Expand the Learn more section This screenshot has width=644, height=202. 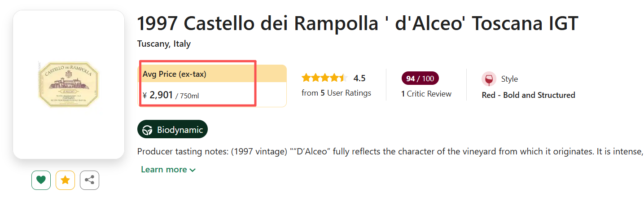click(168, 170)
